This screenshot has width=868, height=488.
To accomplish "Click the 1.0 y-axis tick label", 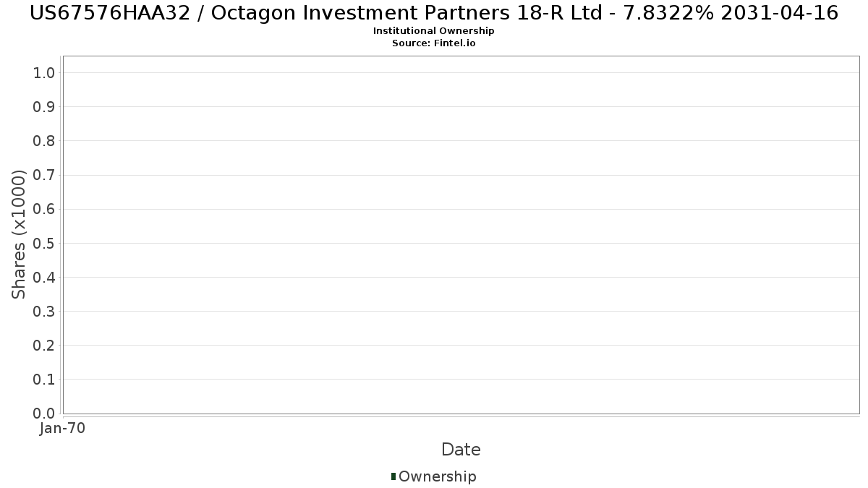I will click(44, 72).
